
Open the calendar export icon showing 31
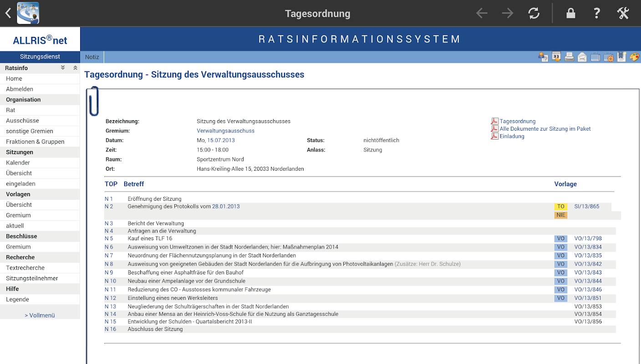click(x=556, y=57)
